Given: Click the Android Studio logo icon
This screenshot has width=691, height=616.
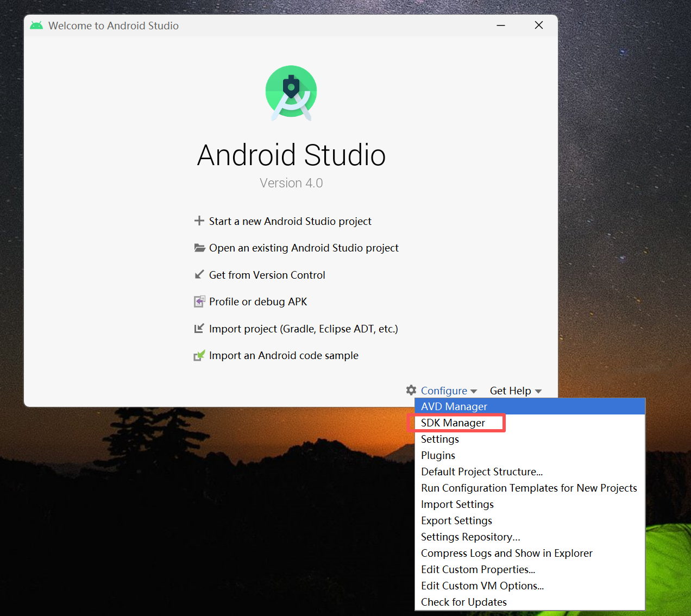Looking at the screenshot, I should click(x=291, y=93).
